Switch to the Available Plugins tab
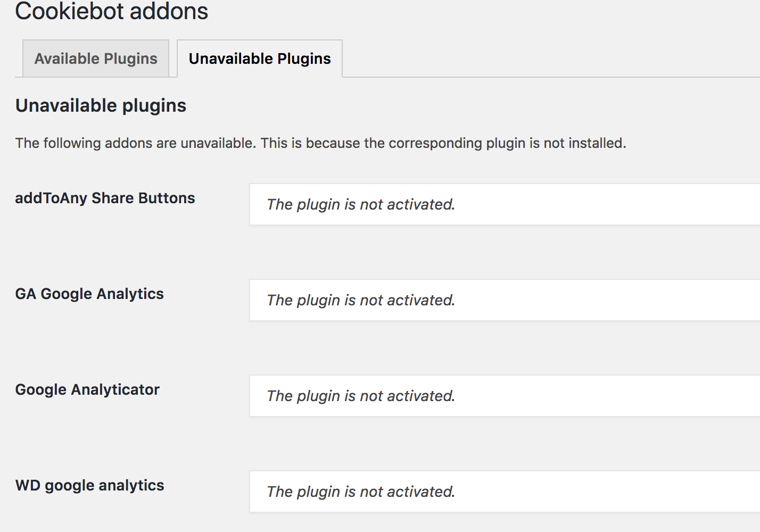The image size is (760, 532). click(x=96, y=59)
